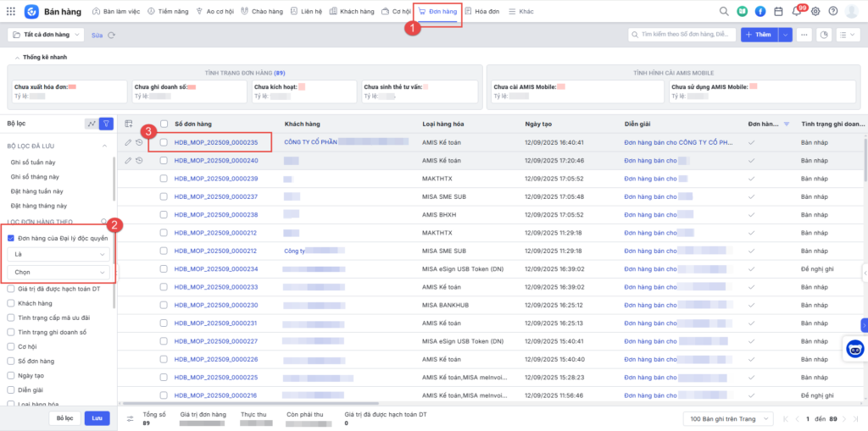Uncheck Đơn hàng của Đại lý độc quyền

[11, 239]
